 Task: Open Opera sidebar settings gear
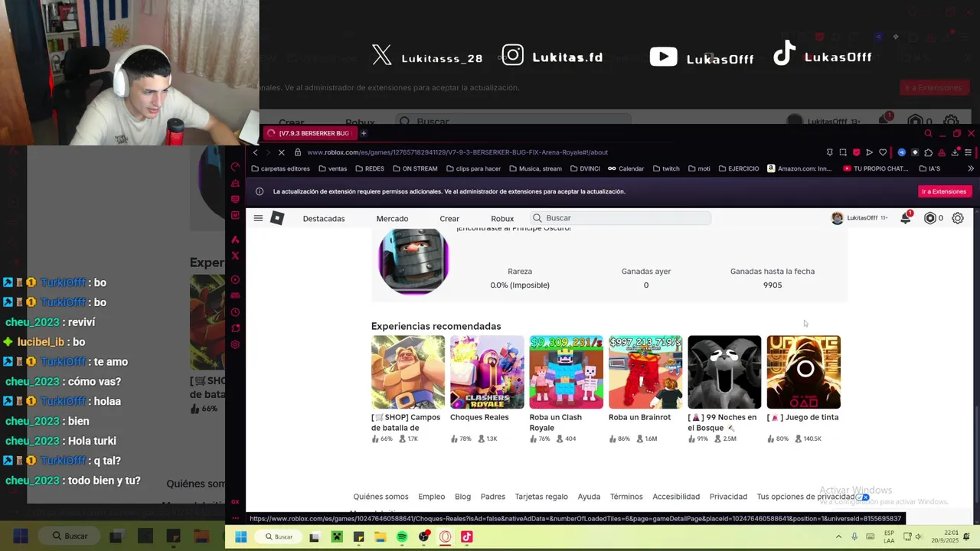tap(236, 344)
